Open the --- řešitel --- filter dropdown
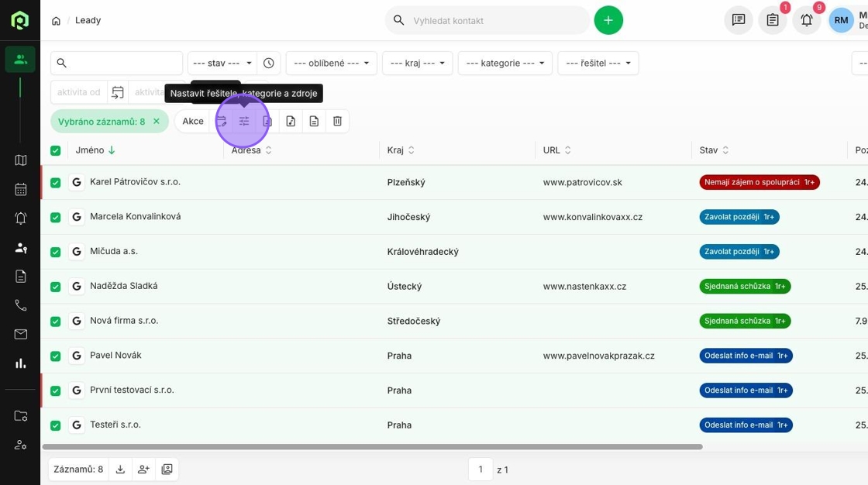This screenshot has width=868, height=485. 598,63
